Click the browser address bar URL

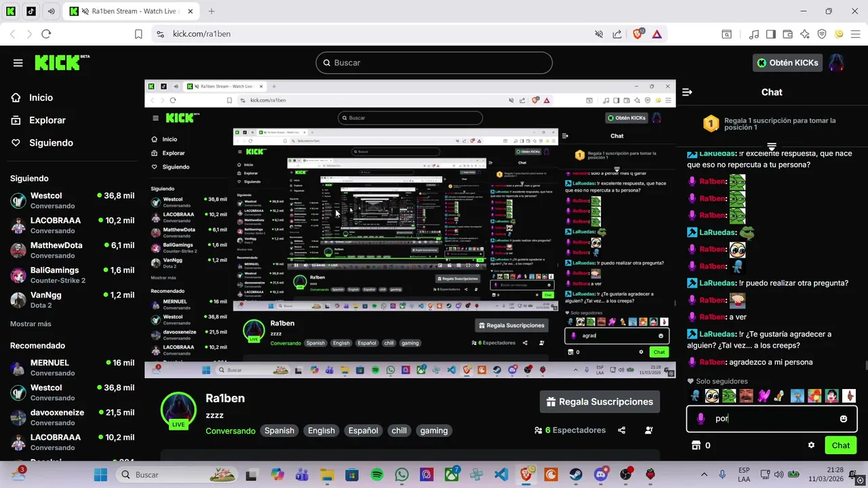[201, 34]
